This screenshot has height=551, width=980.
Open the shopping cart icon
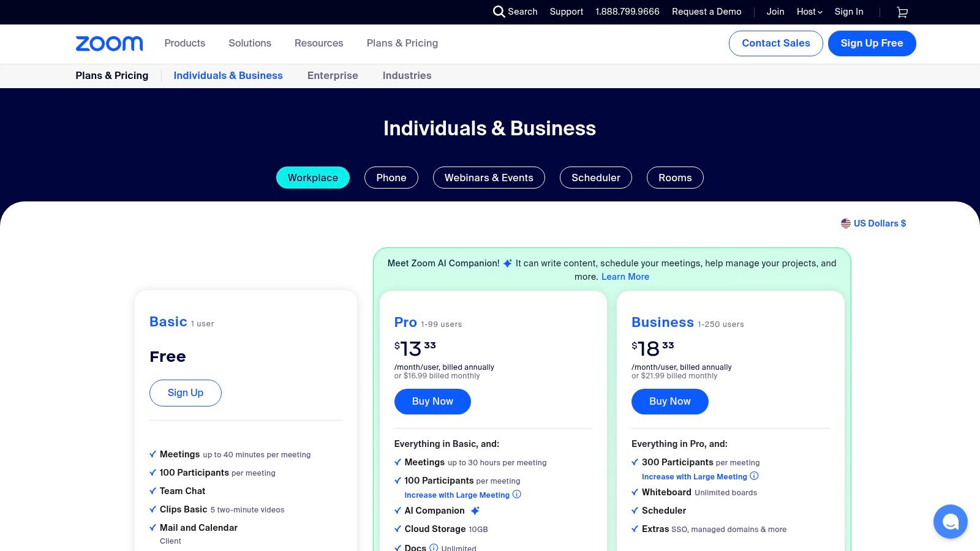point(902,12)
